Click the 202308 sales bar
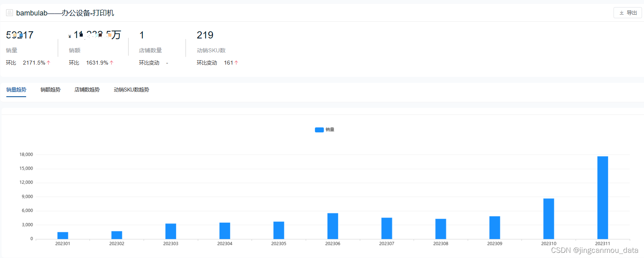The height and width of the screenshot is (258, 644). pyautogui.click(x=441, y=229)
